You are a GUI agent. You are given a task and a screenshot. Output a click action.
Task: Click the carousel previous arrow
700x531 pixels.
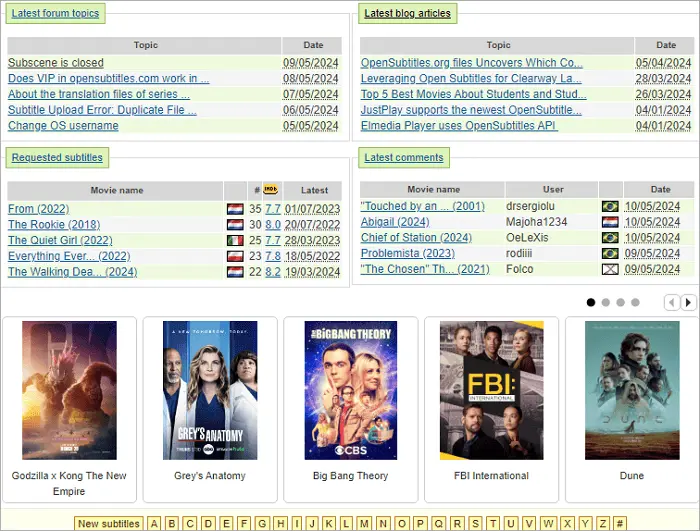click(x=672, y=302)
